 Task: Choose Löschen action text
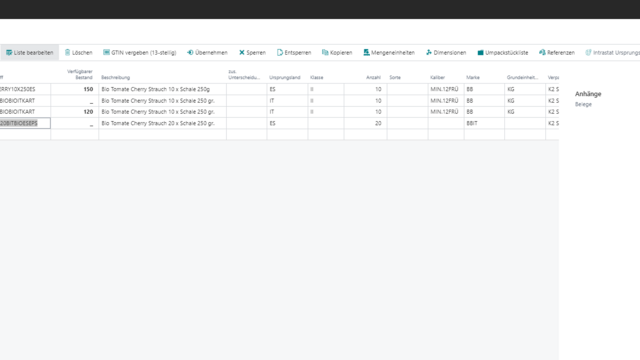tap(82, 53)
